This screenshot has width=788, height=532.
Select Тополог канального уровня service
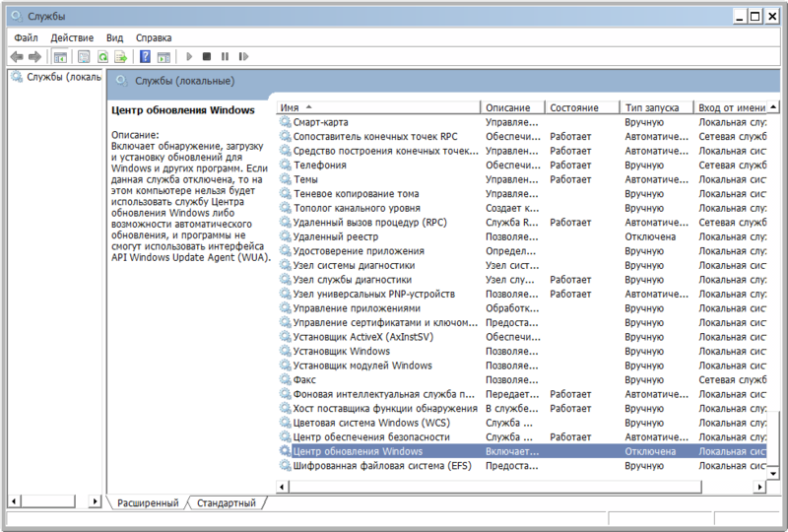[x=522, y=208]
